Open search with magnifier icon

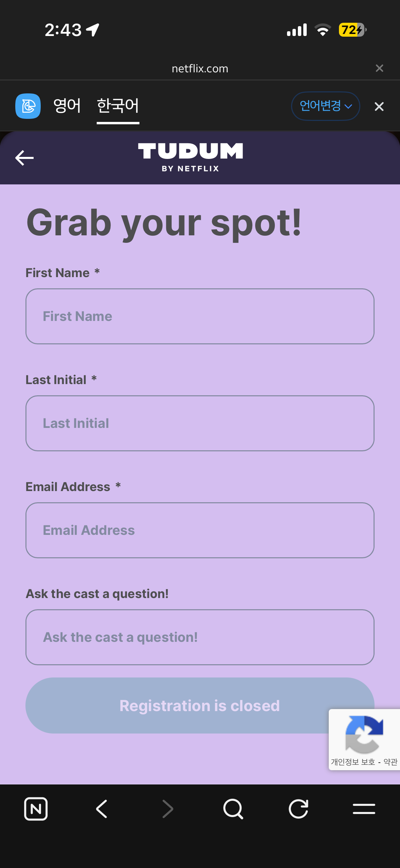point(233,809)
